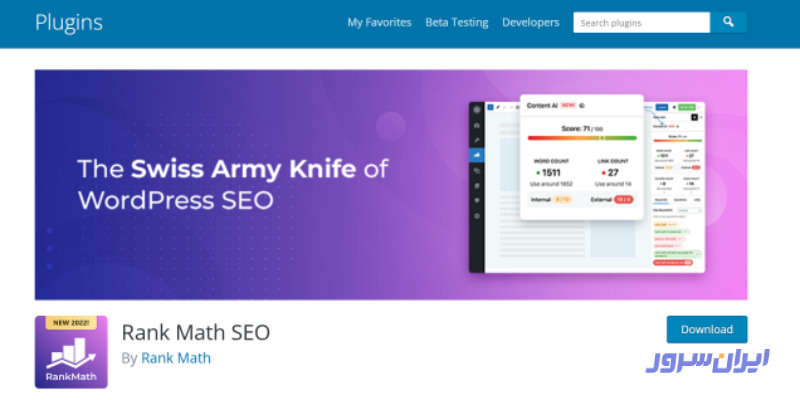Click the RankMath plugin logo icon
The height and width of the screenshot is (400, 800).
coord(71,352)
